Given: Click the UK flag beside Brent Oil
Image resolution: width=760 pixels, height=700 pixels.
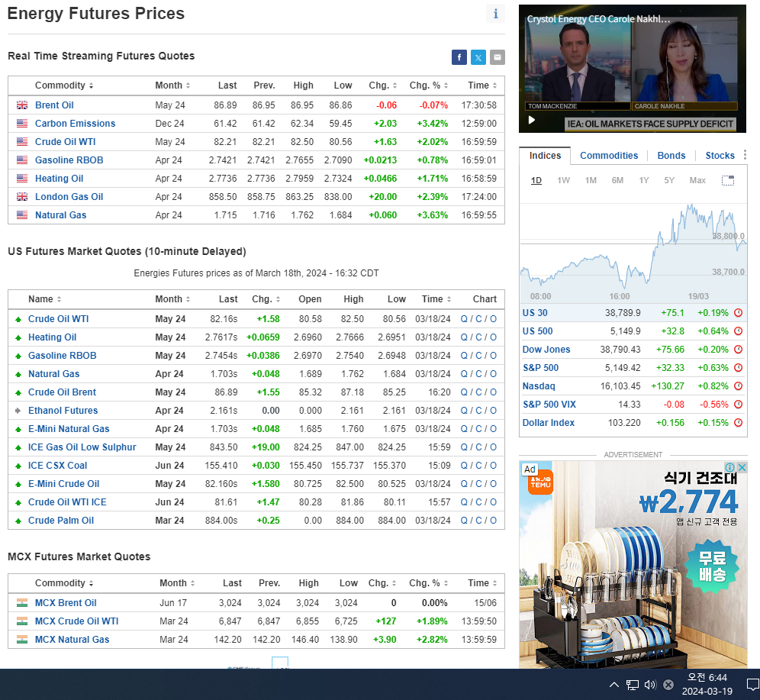Looking at the screenshot, I should coord(22,105).
